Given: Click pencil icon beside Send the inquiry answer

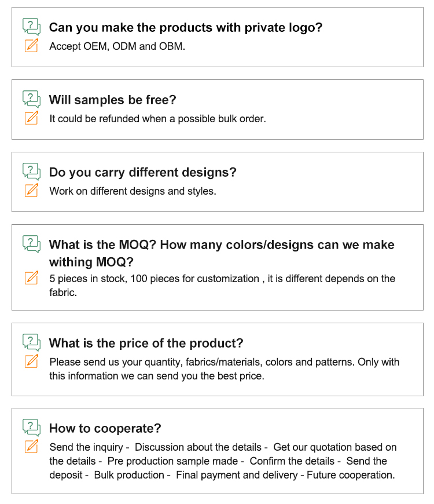Looking at the screenshot, I should [31, 446].
